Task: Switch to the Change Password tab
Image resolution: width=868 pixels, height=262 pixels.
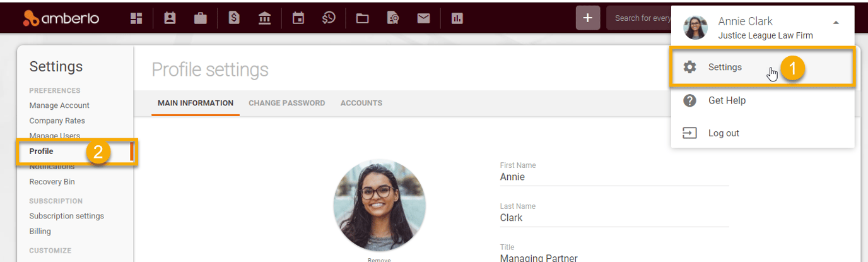Action: 287,103
